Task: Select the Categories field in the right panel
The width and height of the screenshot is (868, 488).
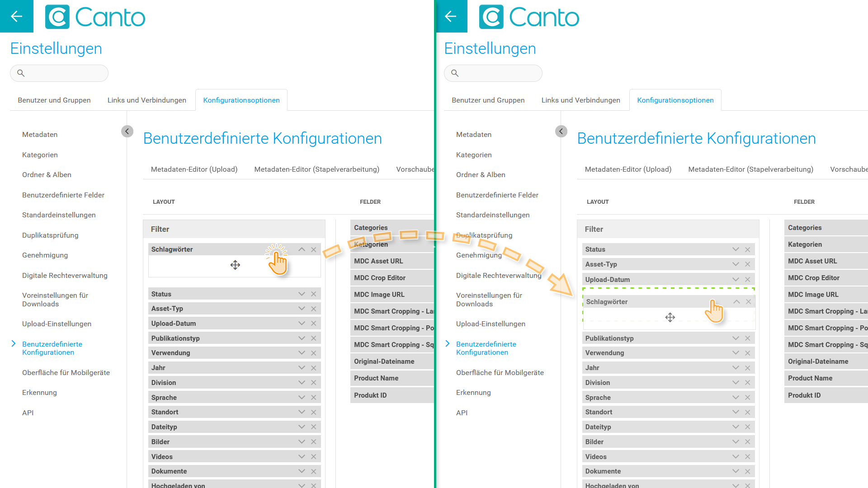Action: [826, 228]
